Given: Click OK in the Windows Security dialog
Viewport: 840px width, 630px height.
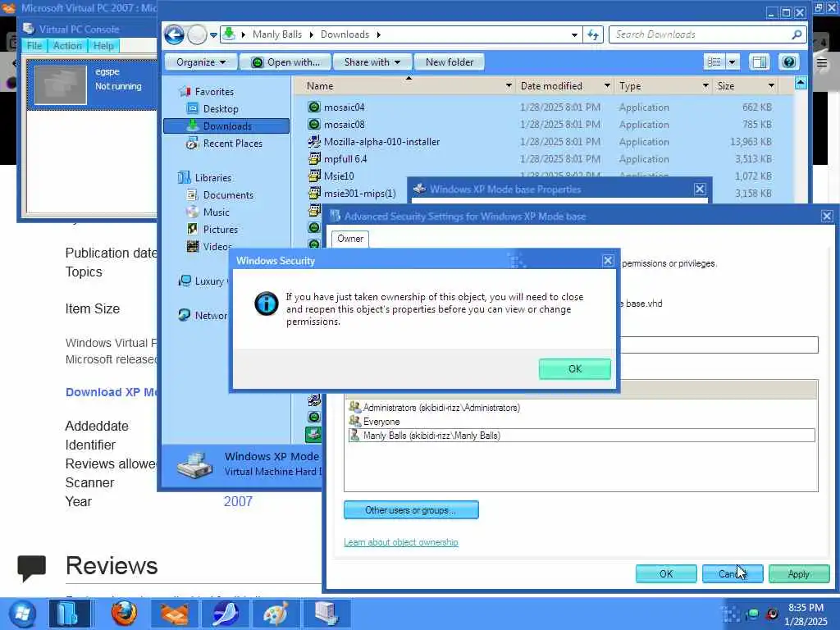Looking at the screenshot, I should 574,368.
